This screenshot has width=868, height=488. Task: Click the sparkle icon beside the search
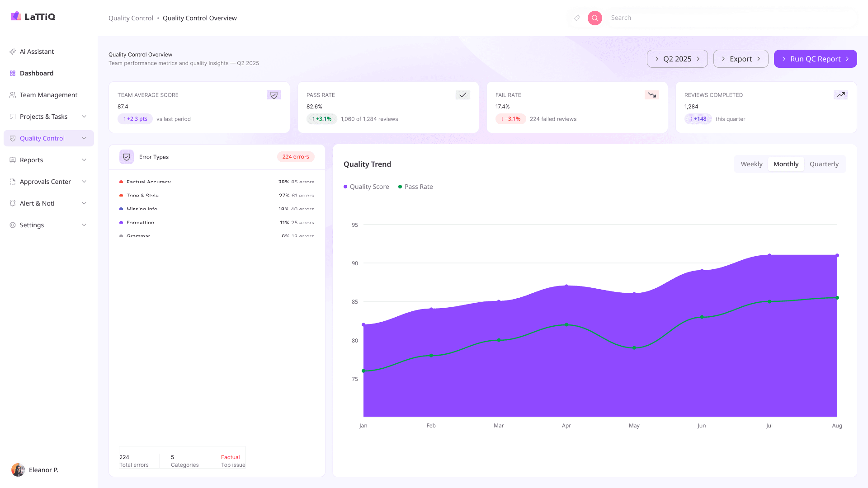(x=577, y=18)
